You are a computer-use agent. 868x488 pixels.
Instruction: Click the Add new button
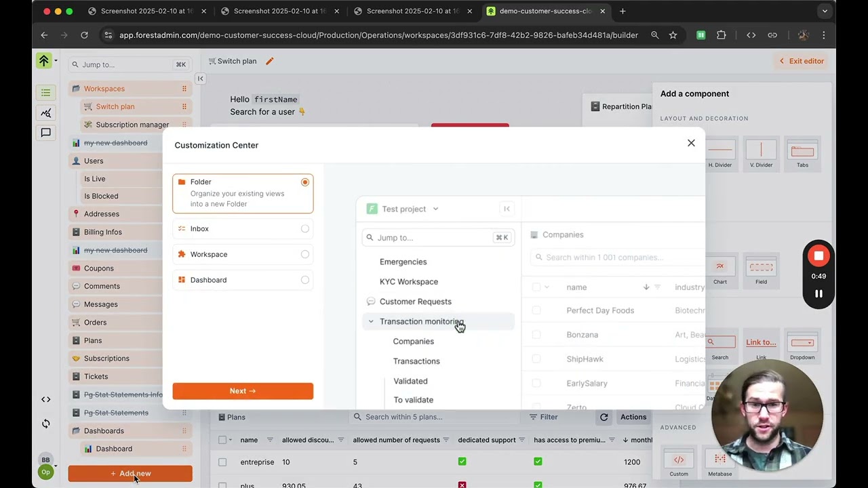click(x=130, y=474)
